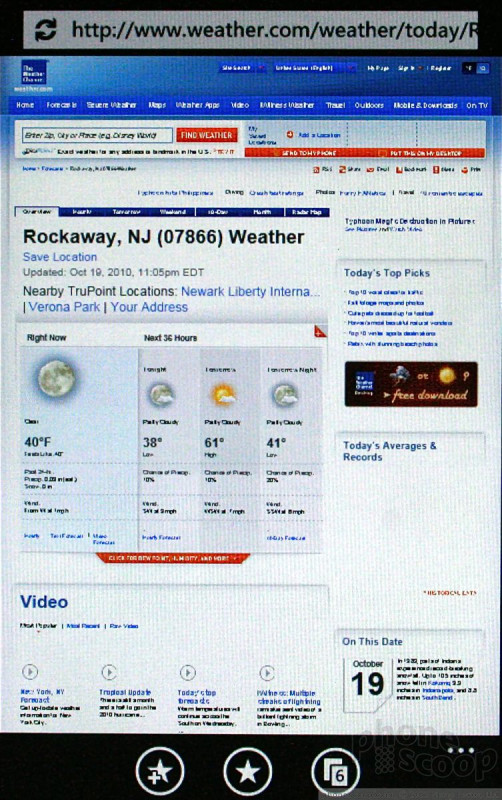Open the Mobile & Downloads menu item
502x800 pixels.
click(x=425, y=105)
